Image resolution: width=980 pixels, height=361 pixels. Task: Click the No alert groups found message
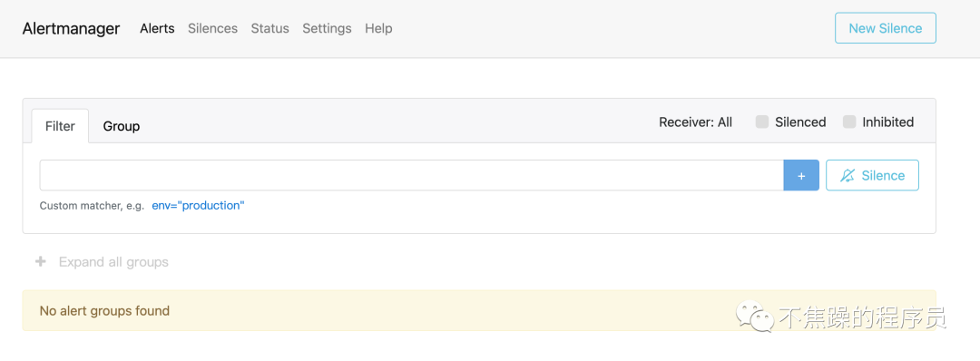pyautogui.click(x=479, y=310)
